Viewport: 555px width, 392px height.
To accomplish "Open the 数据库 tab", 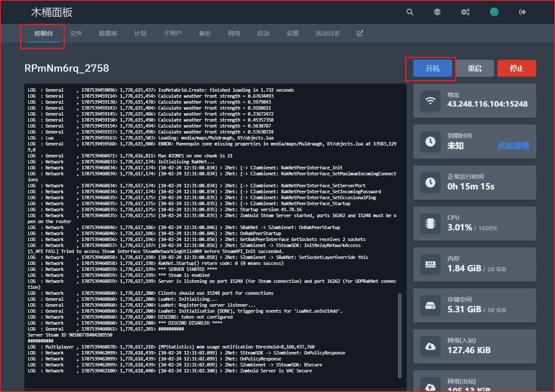I will pos(108,33).
